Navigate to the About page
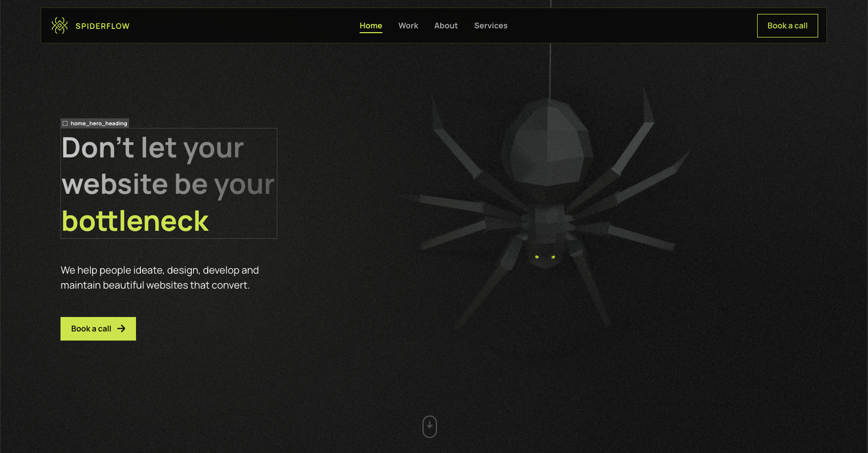The height and width of the screenshot is (453, 868). 446,26
